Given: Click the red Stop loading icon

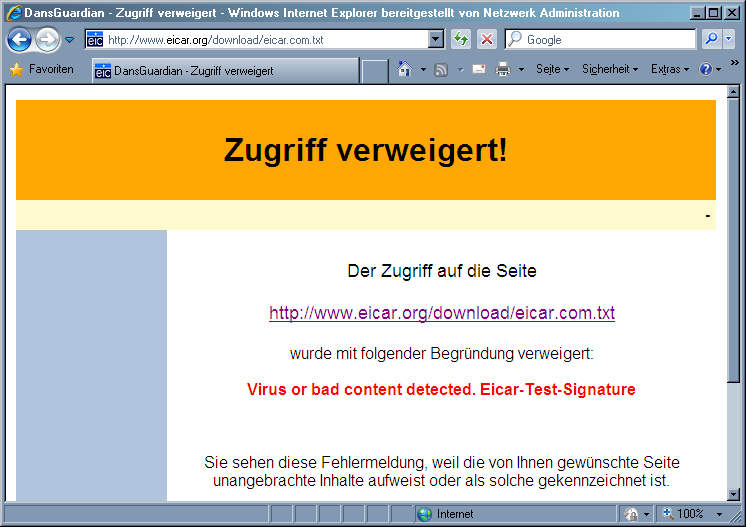Looking at the screenshot, I should coord(487,40).
